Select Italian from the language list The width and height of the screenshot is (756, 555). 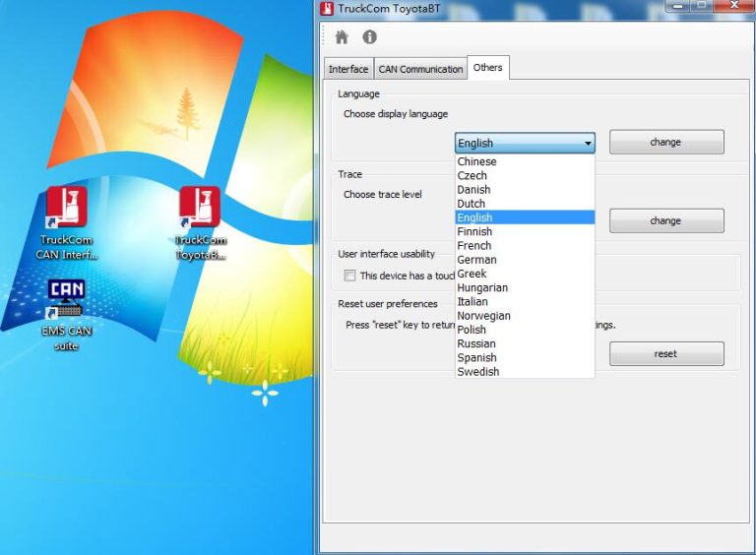coord(525,301)
